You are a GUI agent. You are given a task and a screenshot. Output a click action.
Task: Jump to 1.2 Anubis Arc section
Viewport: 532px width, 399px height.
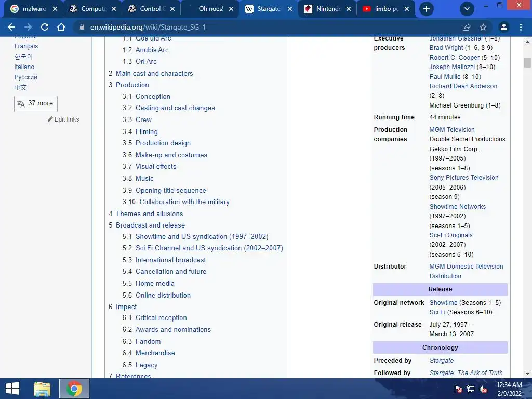[x=145, y=50]
